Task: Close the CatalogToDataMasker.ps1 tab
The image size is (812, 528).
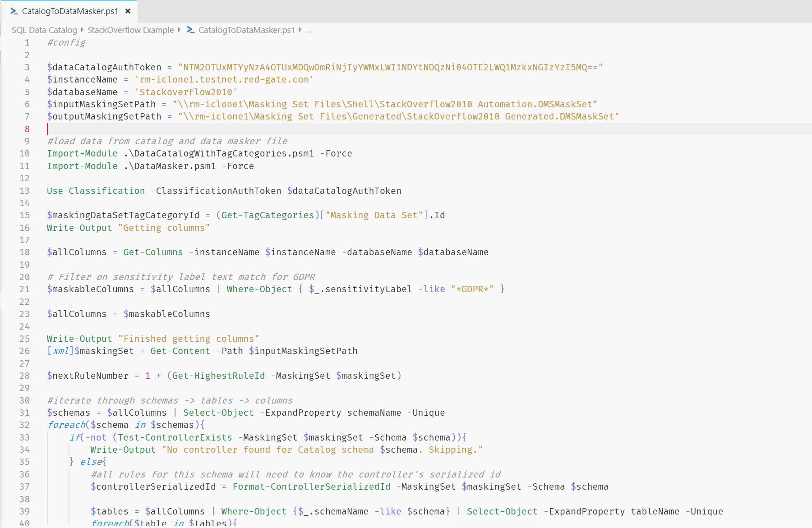Action: [x=128, y=11]
